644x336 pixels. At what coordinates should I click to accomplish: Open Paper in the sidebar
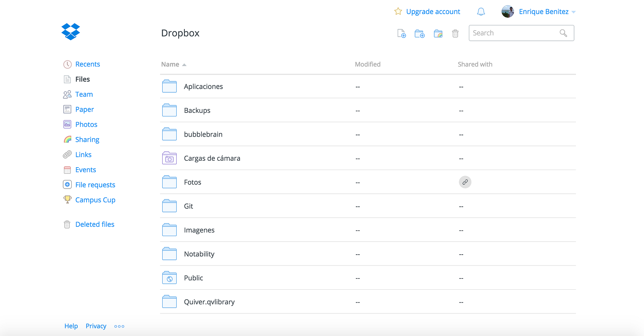click(x=85, y=110)
